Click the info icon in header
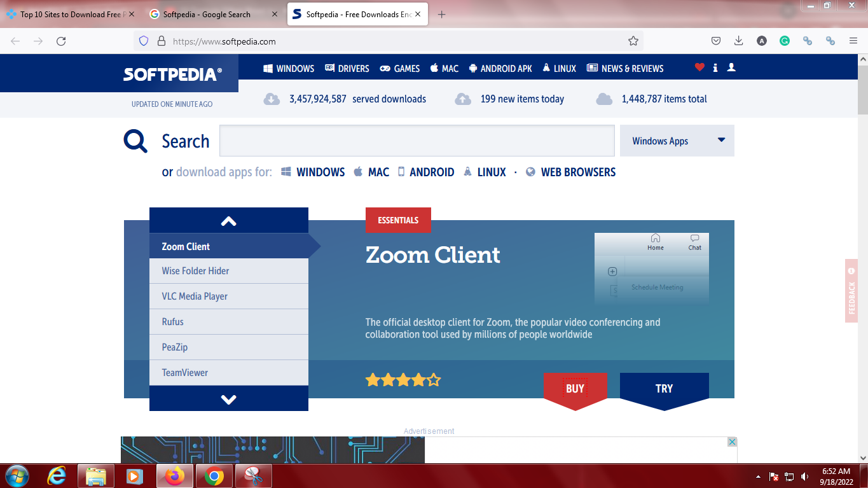 point(715,67)
